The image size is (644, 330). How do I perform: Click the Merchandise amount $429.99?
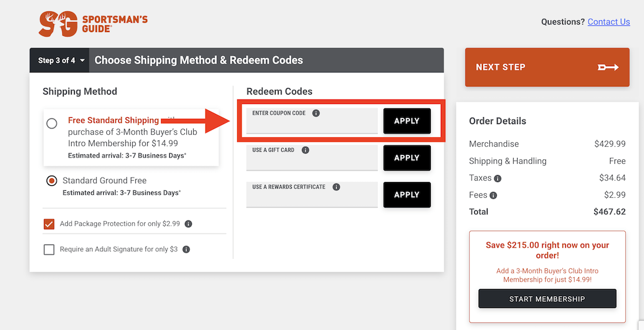pos(610,144)
